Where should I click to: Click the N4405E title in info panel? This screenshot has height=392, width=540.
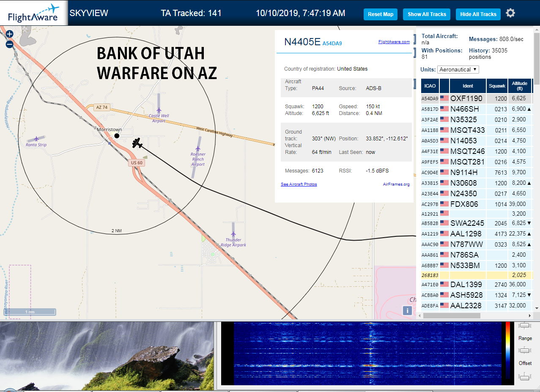(x=302, y=41)
